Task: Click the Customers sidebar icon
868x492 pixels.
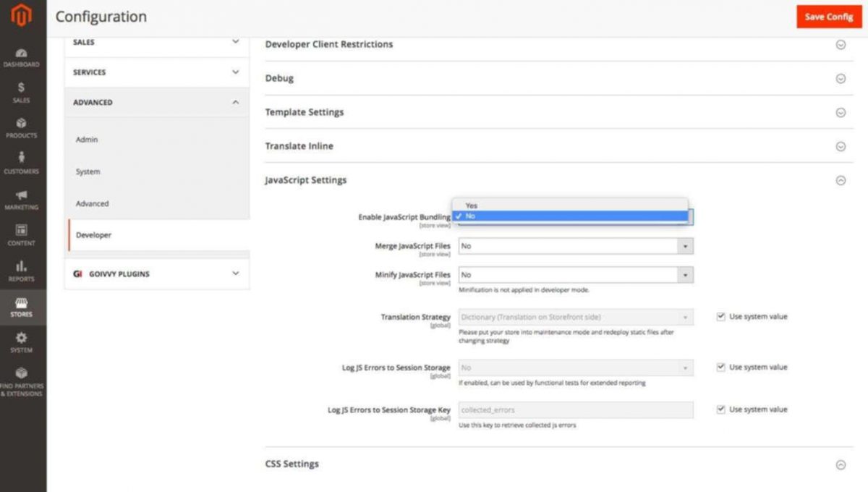Action: click(21, 161)
